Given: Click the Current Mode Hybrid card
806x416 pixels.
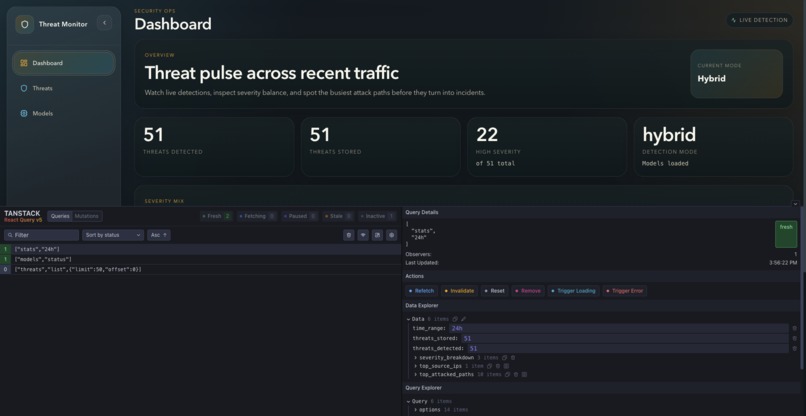Looking at the screenshot, I should (737, 74).
